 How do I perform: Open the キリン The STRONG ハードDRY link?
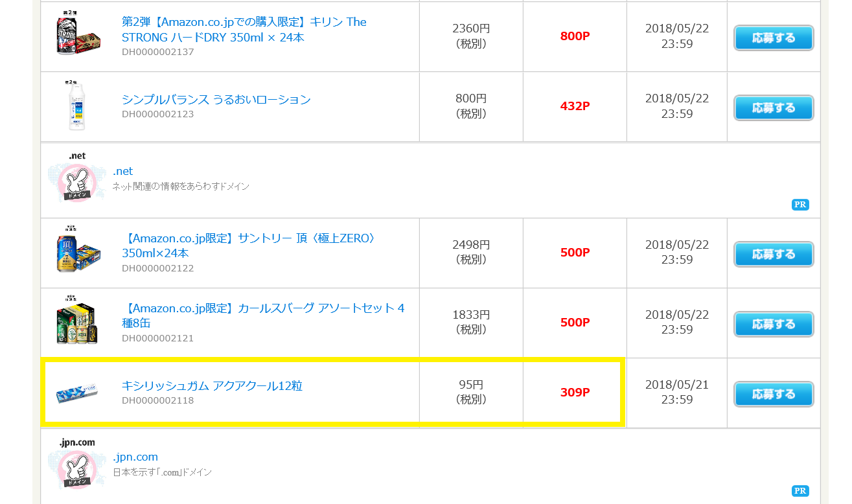point(244,30)
